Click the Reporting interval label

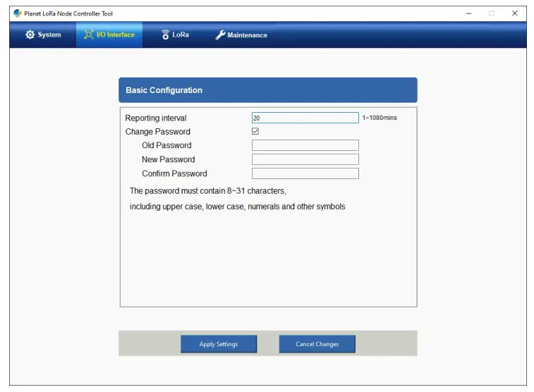pos(156,118)
